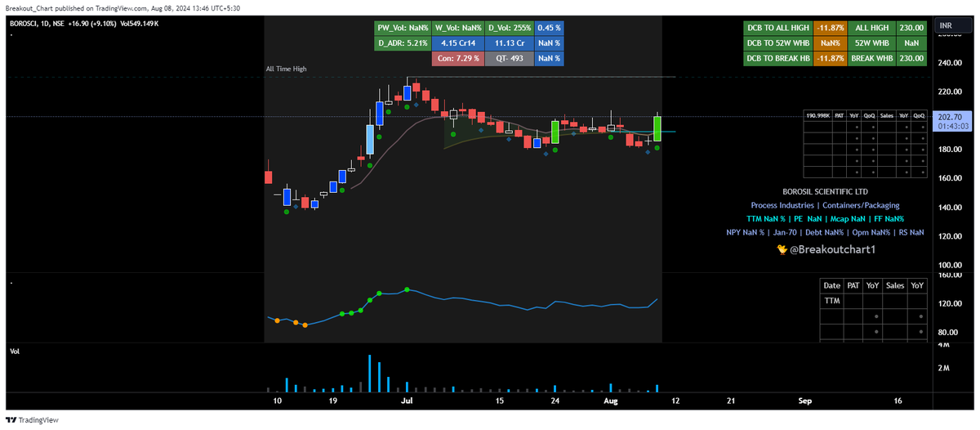
Task: Click the 220.00 price axis label
Action: tap(949, 92)
